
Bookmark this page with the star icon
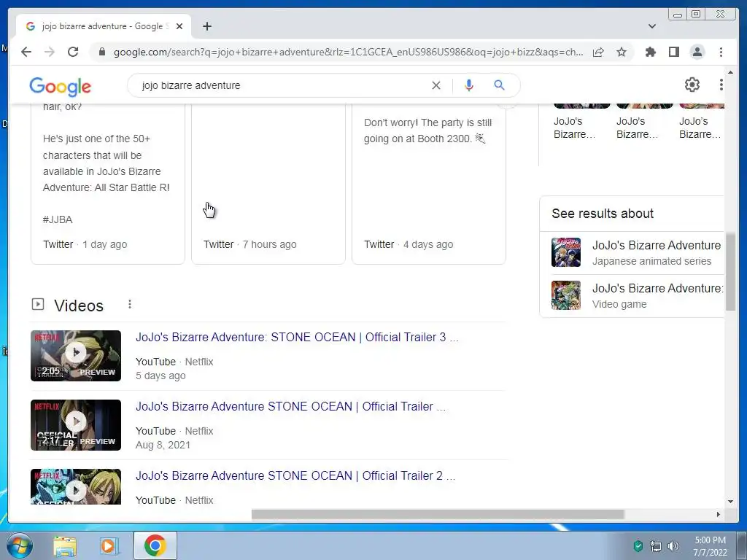tap(622, 52)
